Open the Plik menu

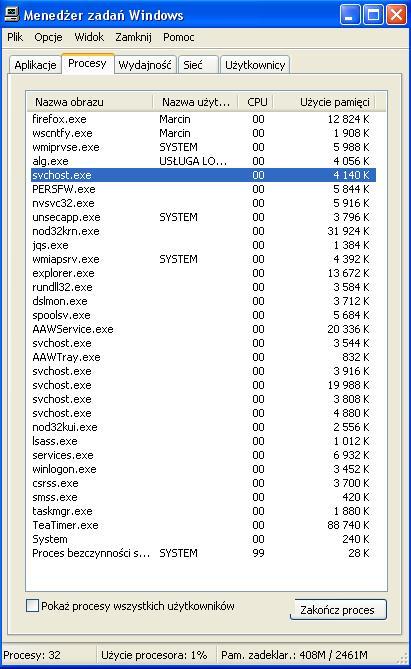[15, 37]
